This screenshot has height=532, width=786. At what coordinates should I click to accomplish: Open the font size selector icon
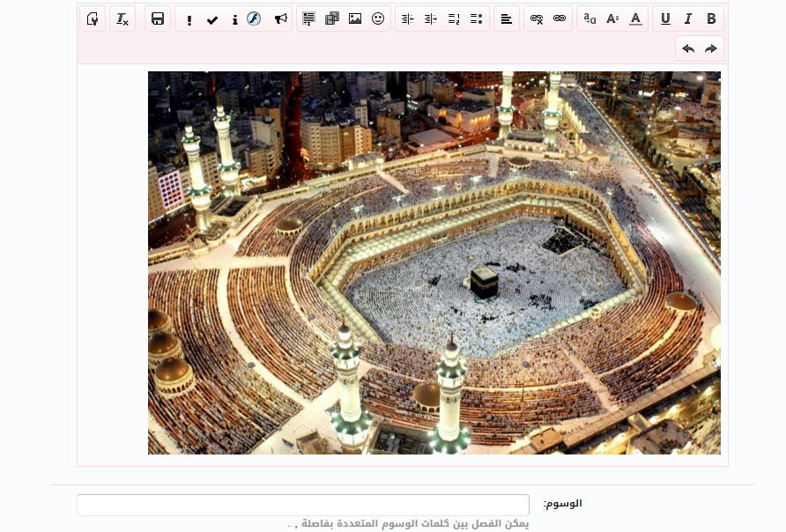click(x=612, y=19)
